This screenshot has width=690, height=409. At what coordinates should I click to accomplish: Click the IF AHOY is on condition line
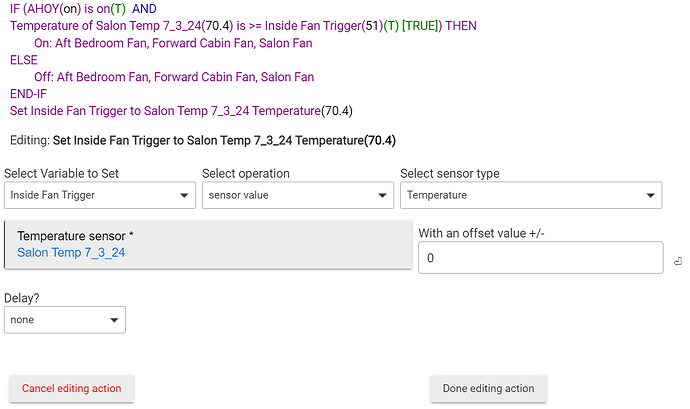click(x=83, y=9)
